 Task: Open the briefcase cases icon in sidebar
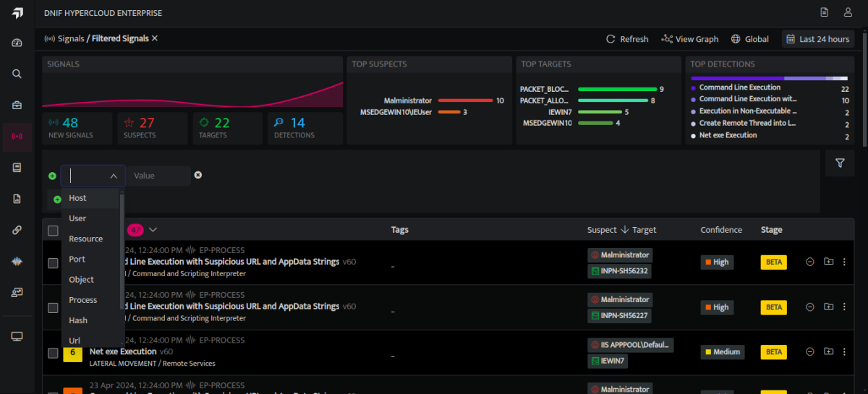click(17, 105)
